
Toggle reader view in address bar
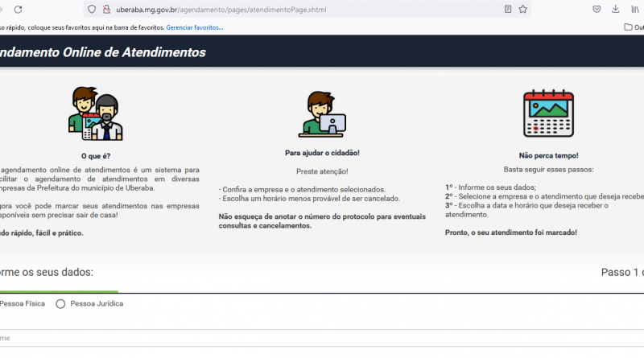click(x=508, y=10)
